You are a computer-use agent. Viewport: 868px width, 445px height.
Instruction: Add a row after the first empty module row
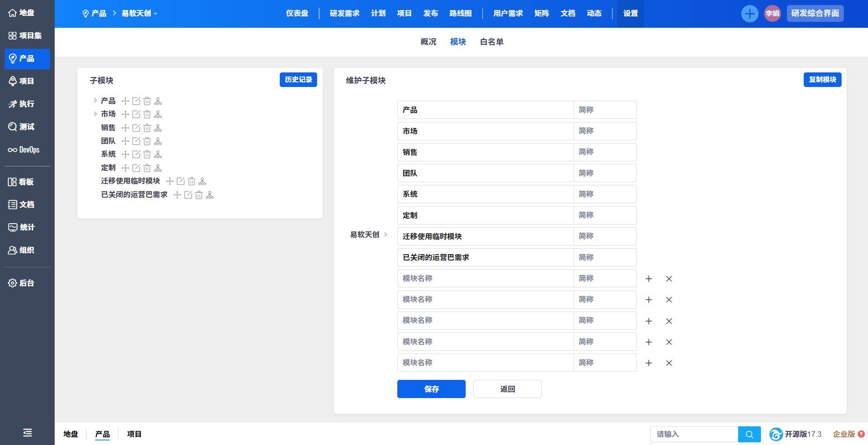point(649,279)
